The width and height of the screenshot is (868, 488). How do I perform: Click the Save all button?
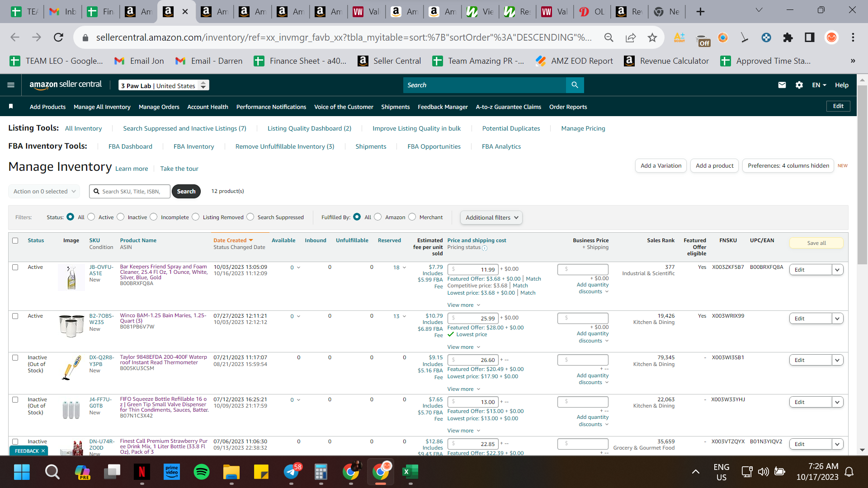pyautogui.click(x=816, y=243)
